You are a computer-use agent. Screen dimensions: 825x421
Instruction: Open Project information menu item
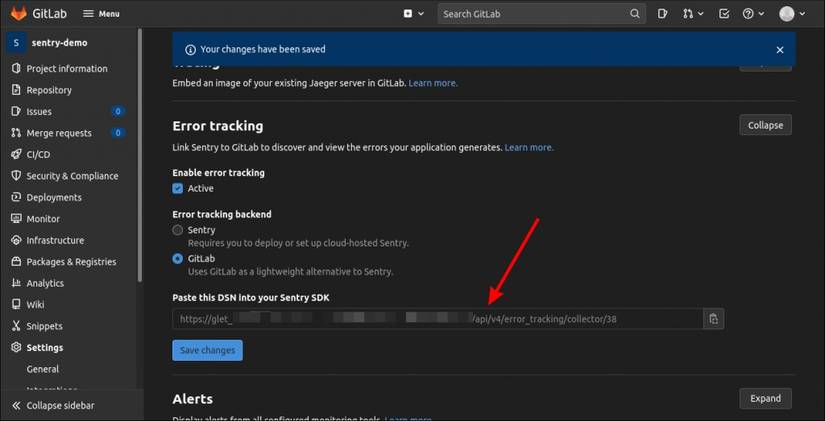coord(68,68)
